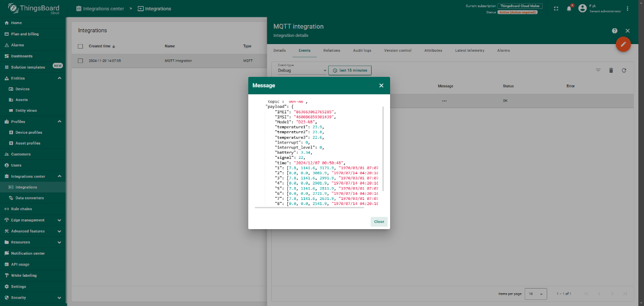This screenshot has height=306, width=644.
Task: Select Integrations in the sidebar
Action: coord(33,187)
